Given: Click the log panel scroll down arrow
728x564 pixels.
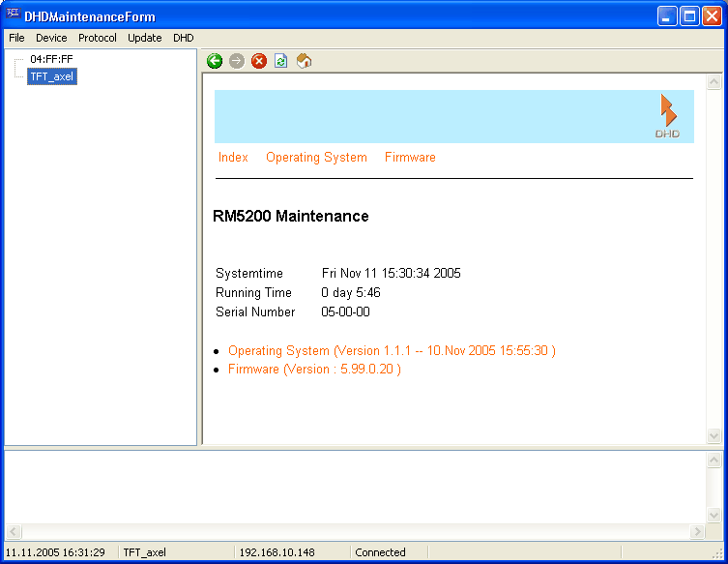Looking at the screenshot, I should [713, 515].
